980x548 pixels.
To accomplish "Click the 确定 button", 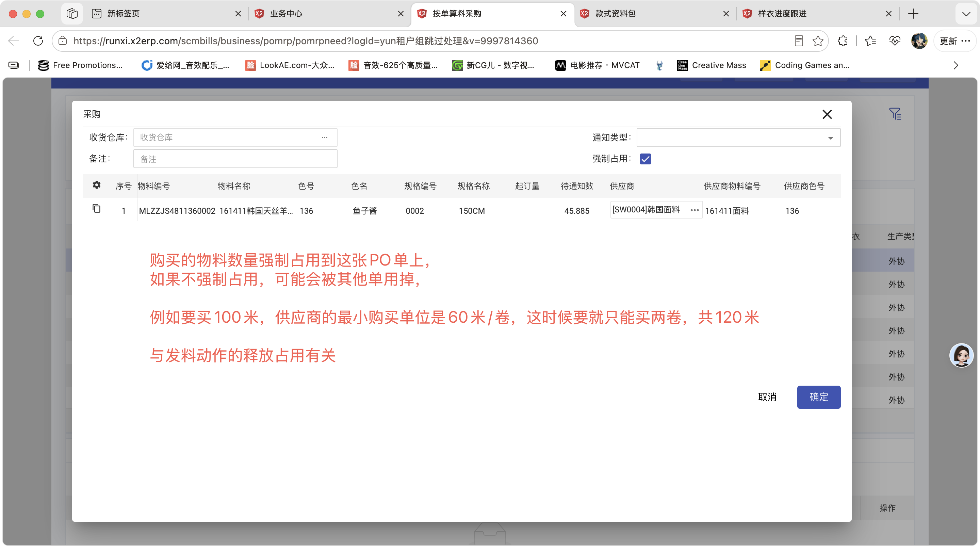I will click(819, 397).
